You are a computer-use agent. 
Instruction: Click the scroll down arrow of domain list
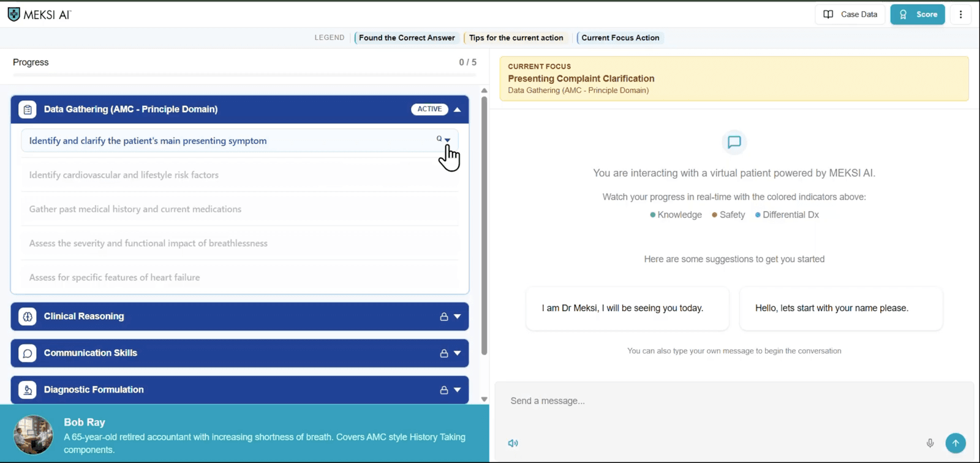(484, 399)
